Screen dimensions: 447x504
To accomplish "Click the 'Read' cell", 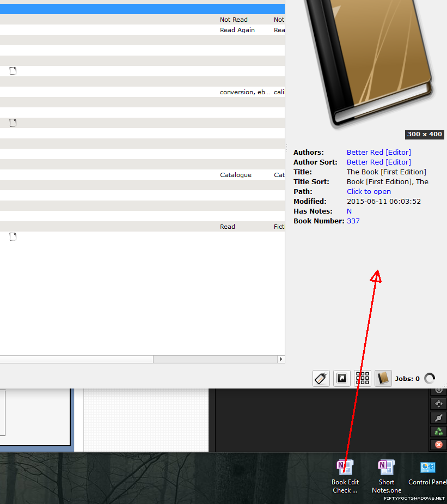I will 228,227.
